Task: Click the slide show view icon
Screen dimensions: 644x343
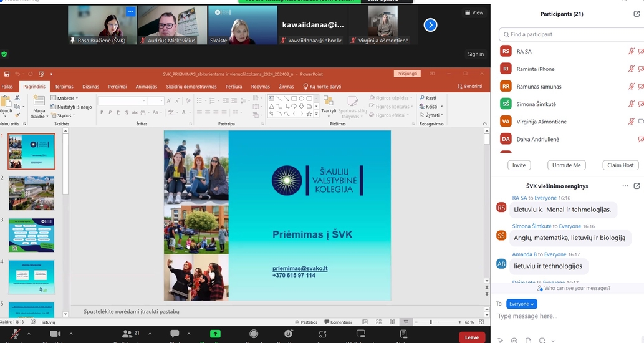Action: pyautogui.click(x=406, y=322)
